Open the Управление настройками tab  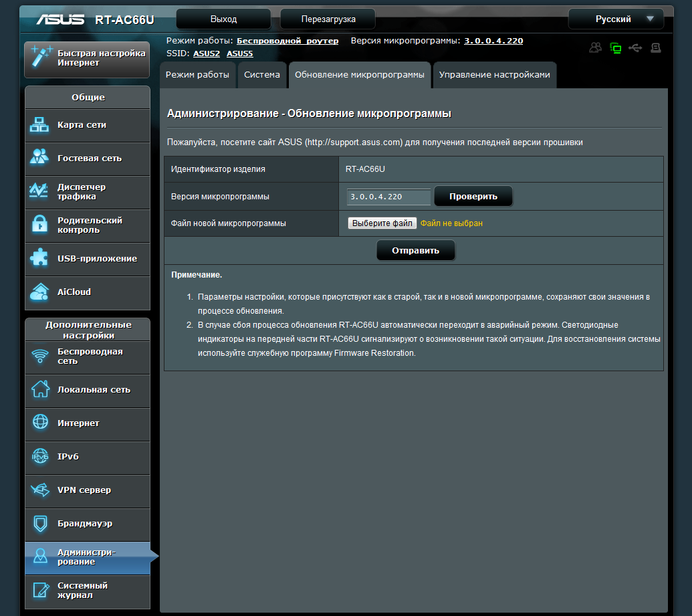pos(495,75)
